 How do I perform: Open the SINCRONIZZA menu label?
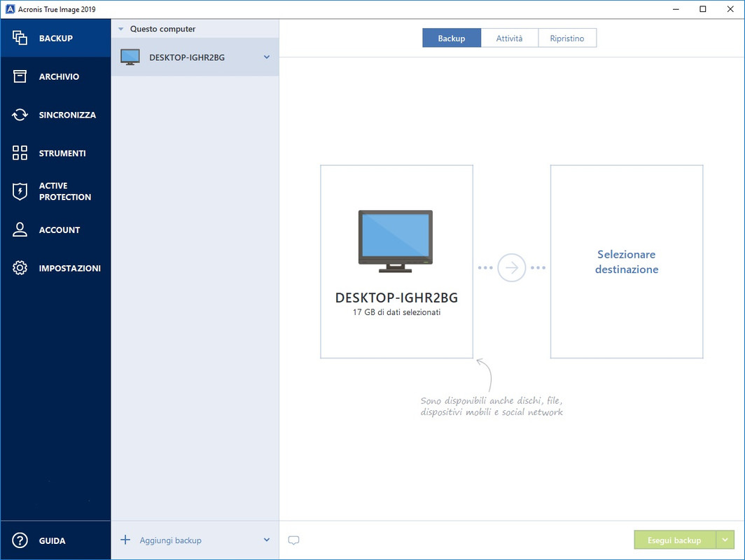pos(67,115)
